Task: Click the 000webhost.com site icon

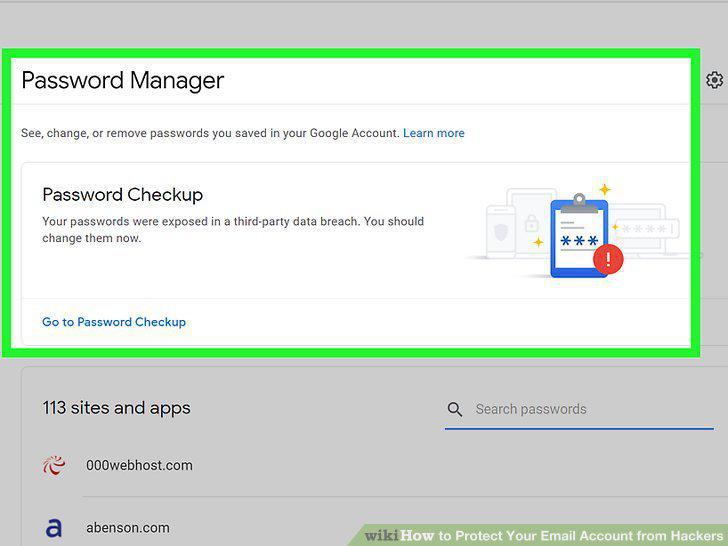Action: point(54,465)
